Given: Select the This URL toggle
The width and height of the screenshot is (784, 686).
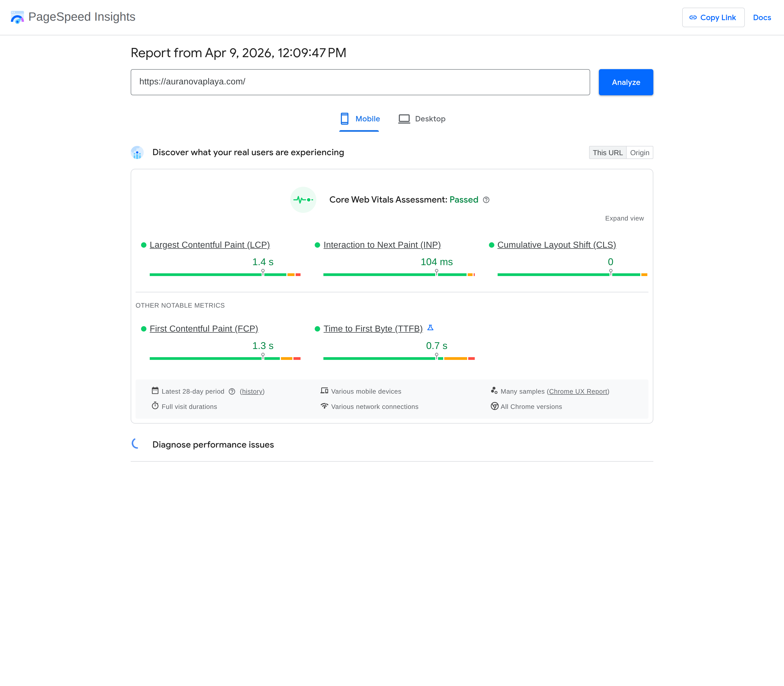Looking at the screenshot, I should (x=608, y=153).
